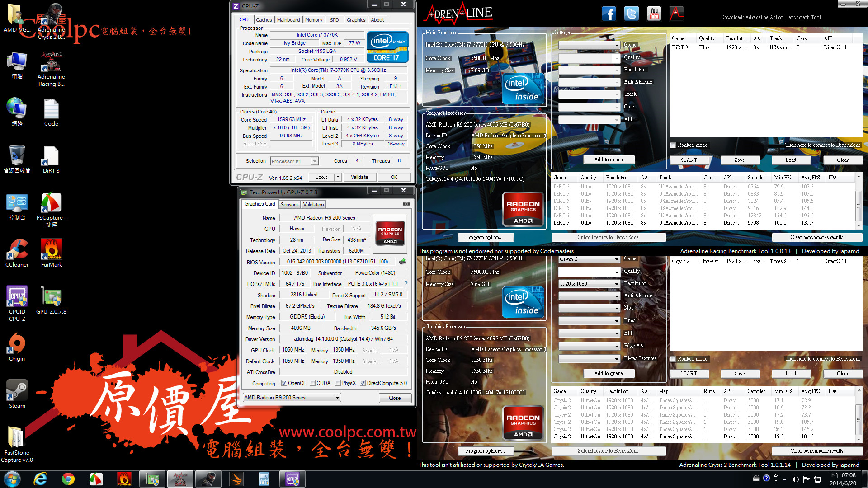Screen dimensions: 868x488
Task: Toggle DirectCompute 5.0 checkbox in GPU-Z
Action: 363,383
